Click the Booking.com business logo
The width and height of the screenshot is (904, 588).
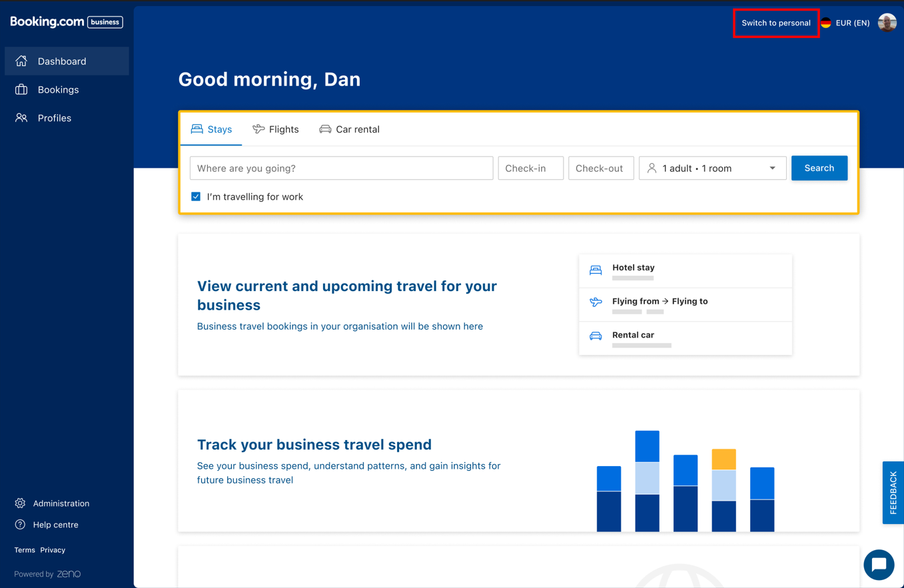[x=66, y=21]
